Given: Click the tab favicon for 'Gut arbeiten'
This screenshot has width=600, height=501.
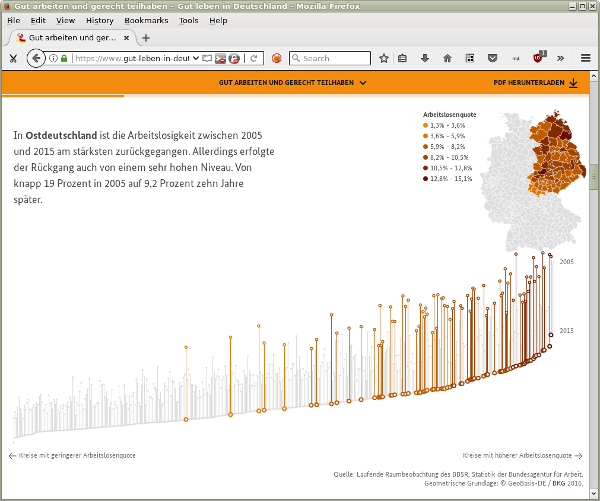Looking at the screenshot, I should tap(21, 38).
